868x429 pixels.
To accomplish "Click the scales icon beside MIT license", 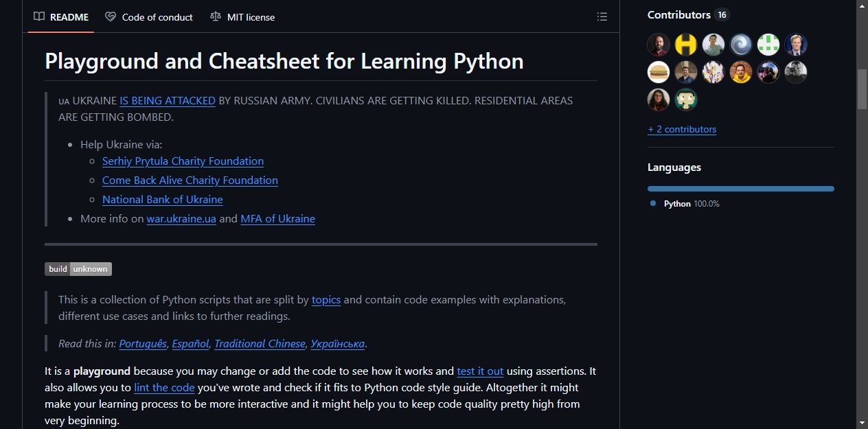I will click(x=216, y=16).
